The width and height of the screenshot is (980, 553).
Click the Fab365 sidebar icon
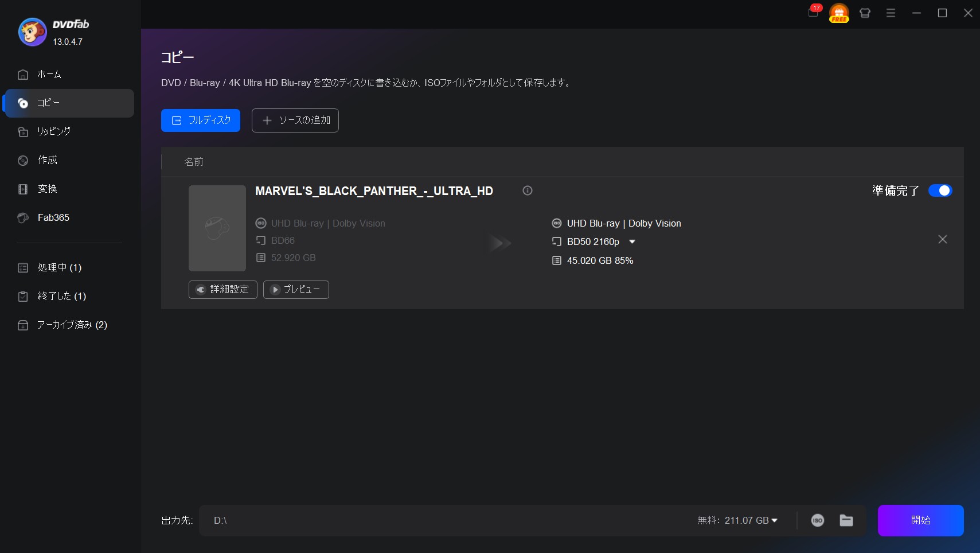(23, 218)
